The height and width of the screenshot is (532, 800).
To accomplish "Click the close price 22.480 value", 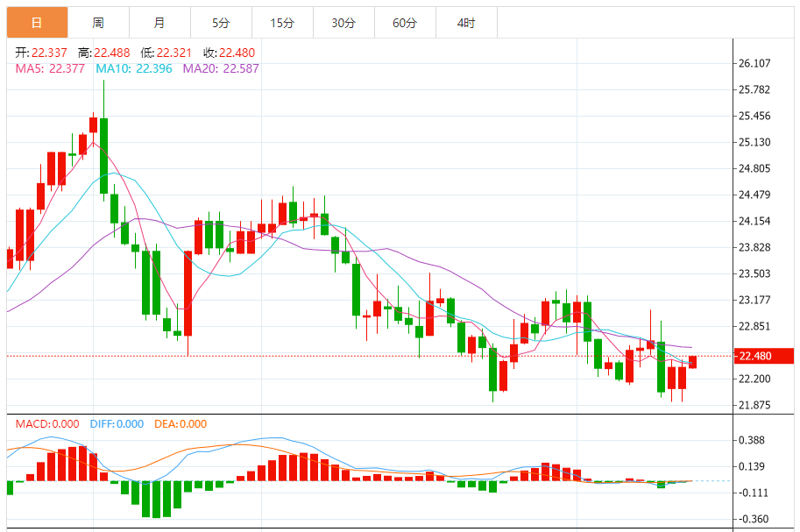I will 237,53.
